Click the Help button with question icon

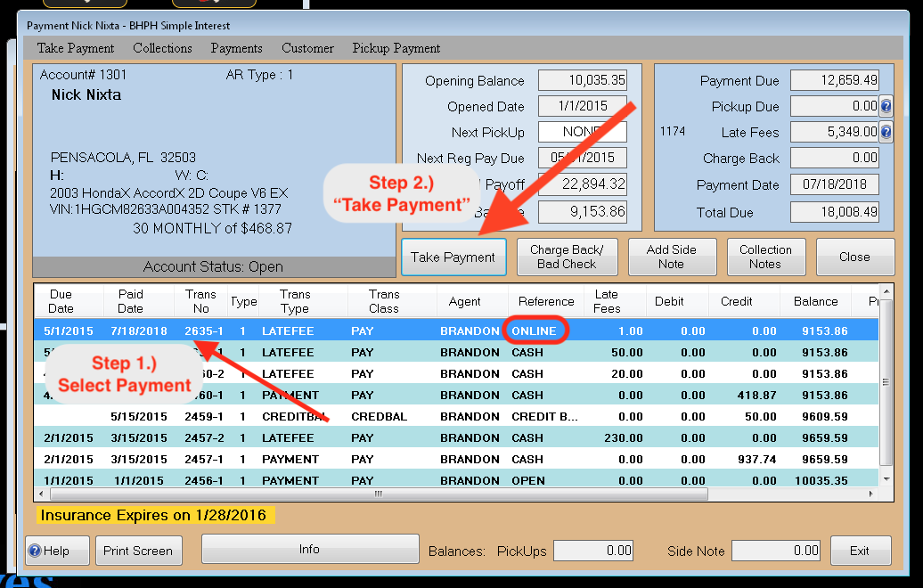click(58, 551)
